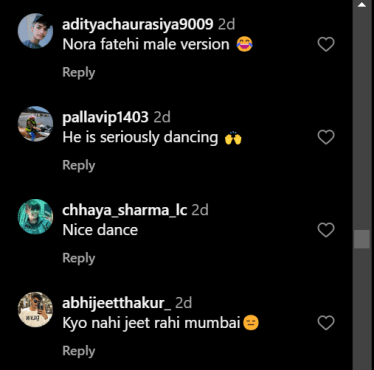Viewport: 374px width, 370px height.
Task: Like the 'Kyo nahi jeet rahi mumbai' comment
Action: 326,323
